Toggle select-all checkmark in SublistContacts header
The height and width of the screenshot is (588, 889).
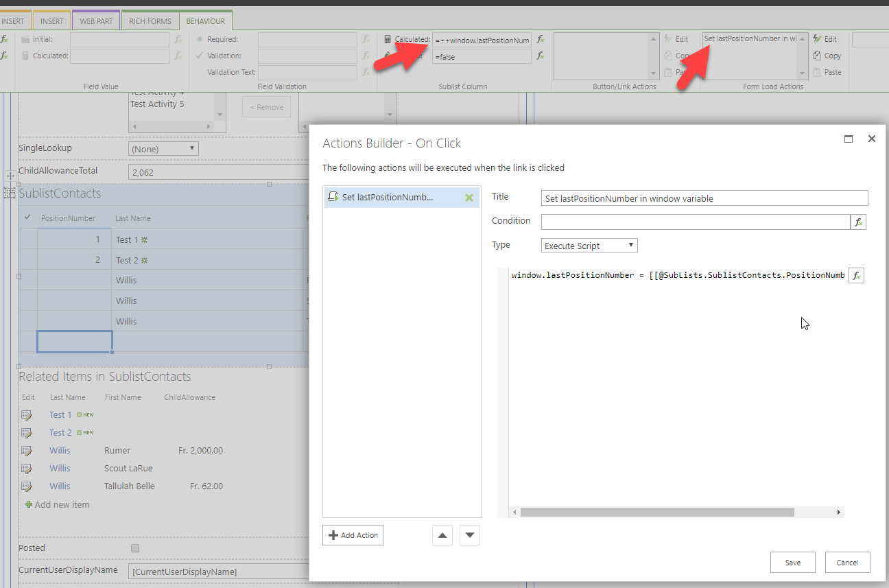tap(27, 217)
